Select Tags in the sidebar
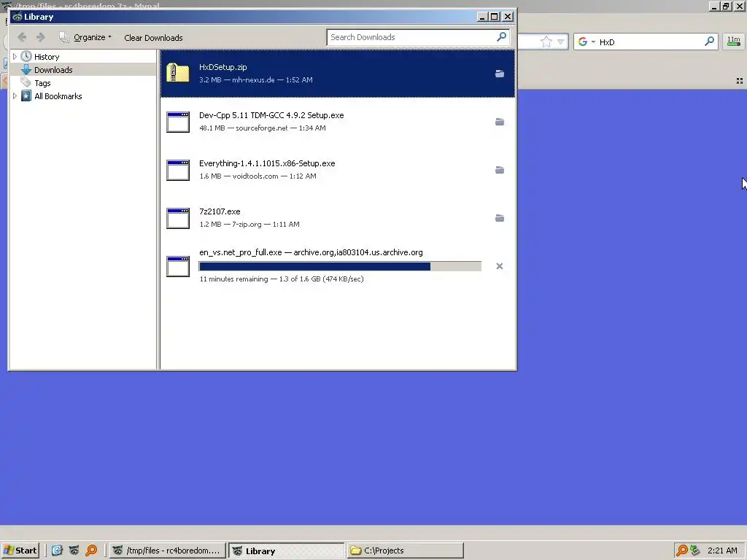Image resolution: width=747 pixels, height=560 pixels. click(x=42, y=83)
